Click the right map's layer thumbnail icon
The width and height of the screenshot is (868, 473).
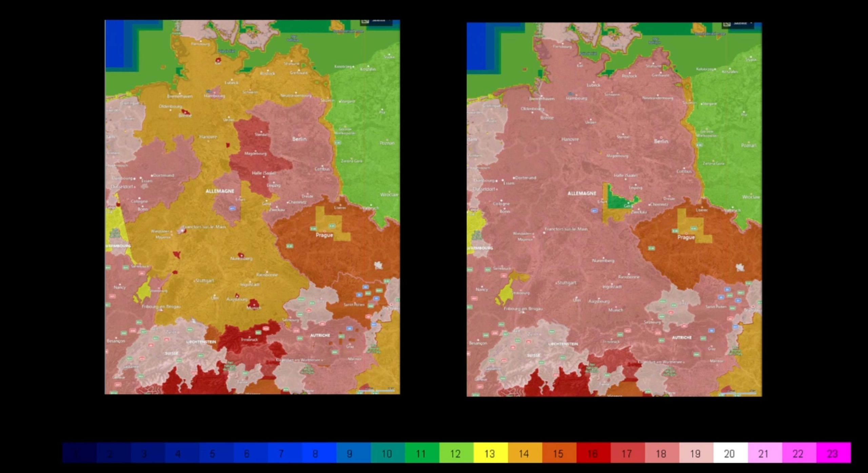pyautogui.click(x=727, y=24)
